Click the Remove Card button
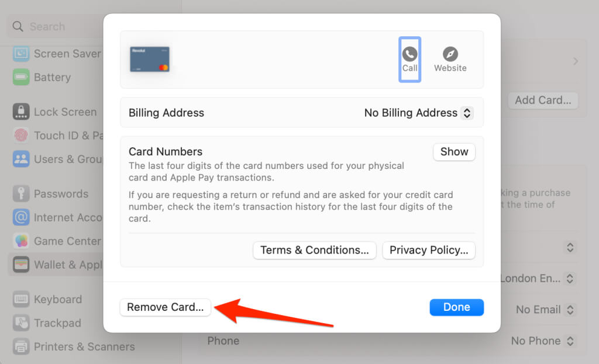Screen dimensions: 599x364 165,307
